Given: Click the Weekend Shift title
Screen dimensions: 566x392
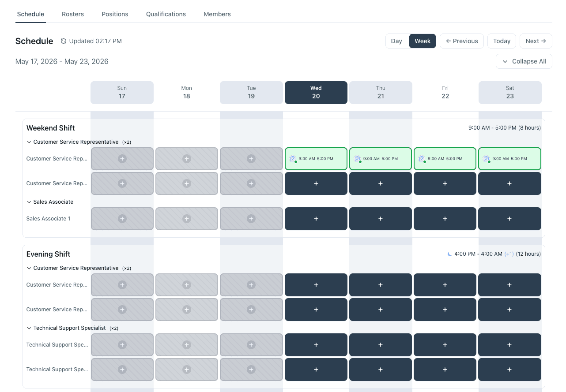Looking at the screenshot, I should click(51, 128).
